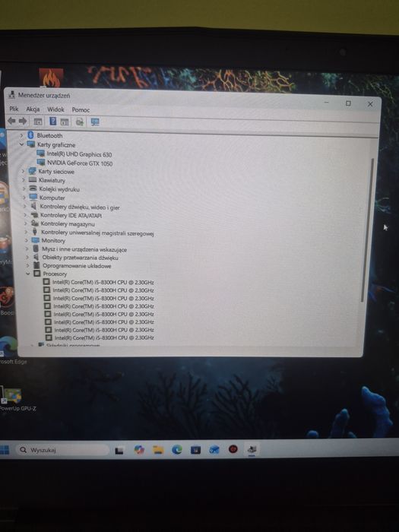
Task: Select NVIDIA GeForce GTX 1050 device
Action: point(80,163)
